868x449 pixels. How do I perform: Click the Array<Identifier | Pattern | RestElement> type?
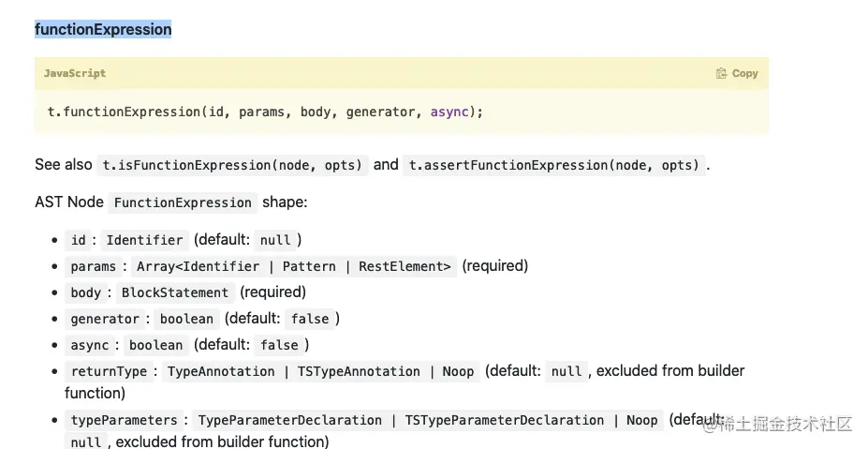(x=294, y=266)
